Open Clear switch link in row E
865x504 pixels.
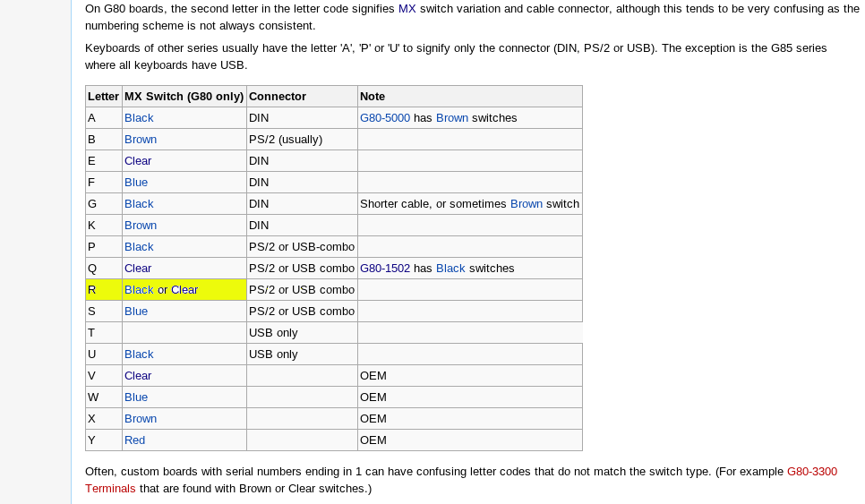(138, 161)
